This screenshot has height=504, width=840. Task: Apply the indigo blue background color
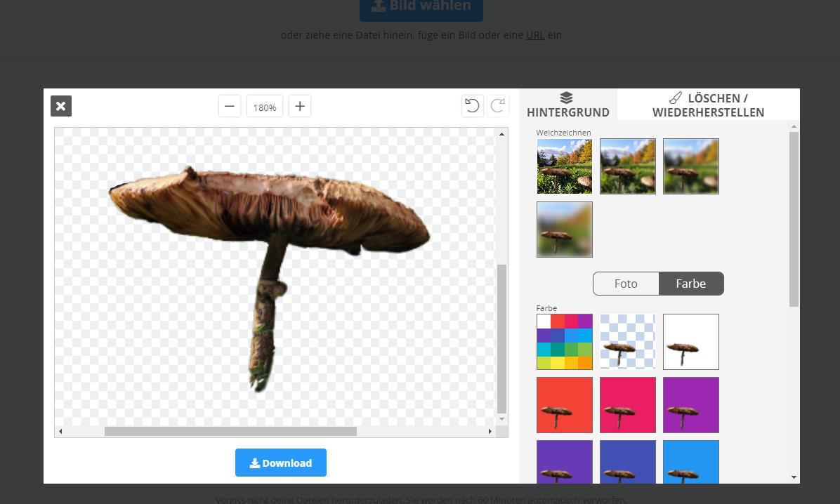point(628,462)
